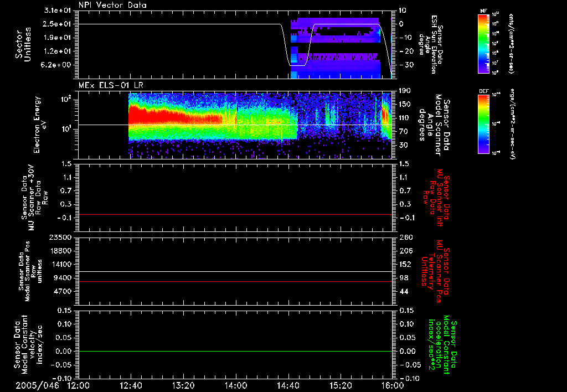Click the 190 scanner angle tick value
This screenshot has height=392, width=567.
(x=405, y=91)
